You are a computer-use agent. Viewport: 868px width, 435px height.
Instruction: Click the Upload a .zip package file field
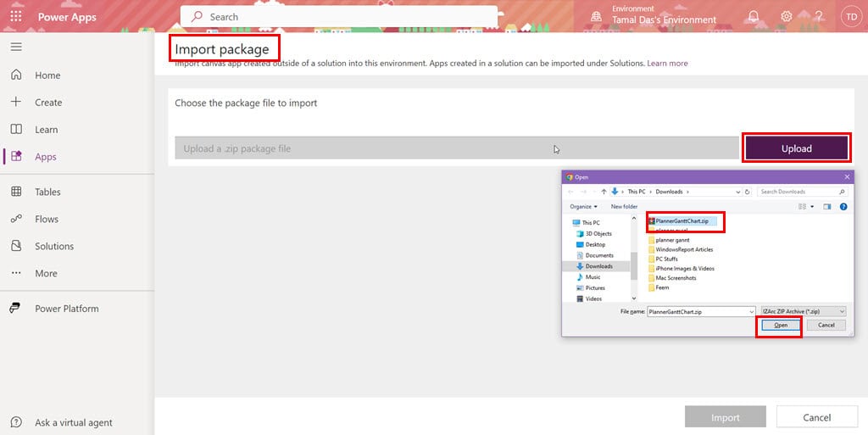(x=457, y=148)
